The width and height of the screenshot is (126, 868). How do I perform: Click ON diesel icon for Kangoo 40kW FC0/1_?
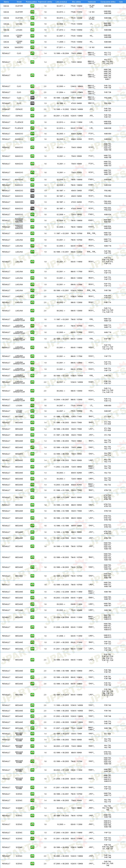click(32, 191)
